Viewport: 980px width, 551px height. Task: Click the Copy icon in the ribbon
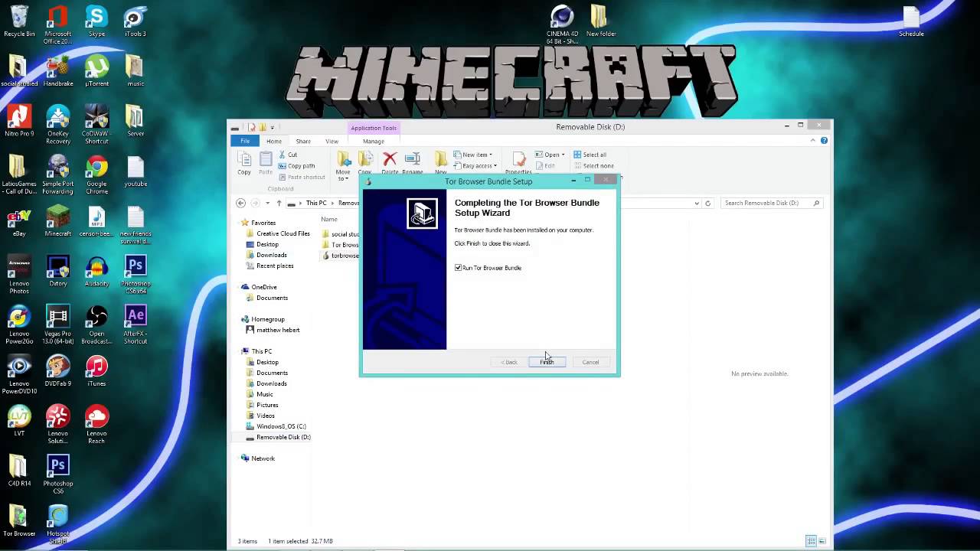pos(244,163)
